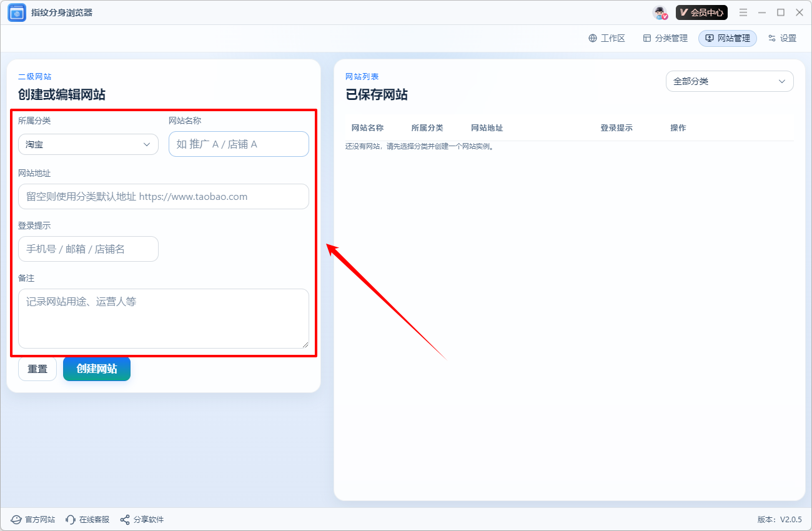Screen dimensions: 812x531
Task: Click the version V2.0.5 label
Action: [780, 519]
